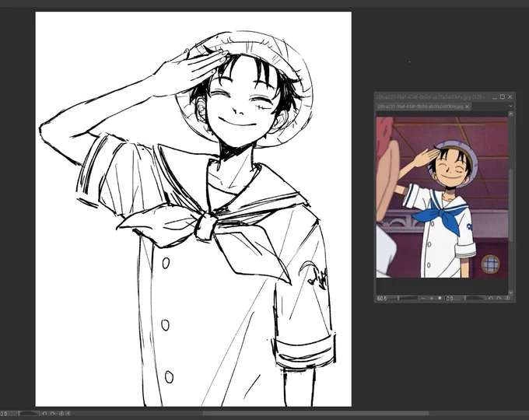Click rotation value 0.0 in reference window

(450, 298)
